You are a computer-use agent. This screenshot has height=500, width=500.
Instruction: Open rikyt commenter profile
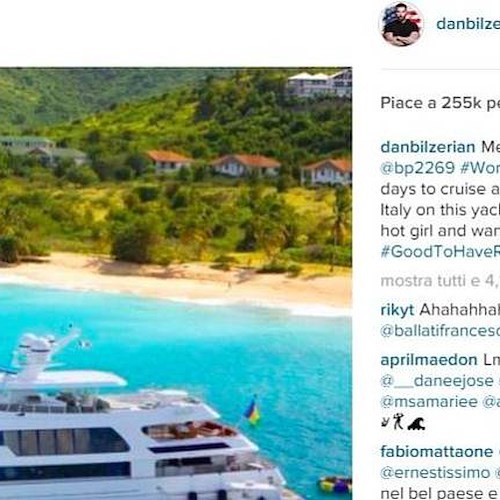tap(397, 310)
